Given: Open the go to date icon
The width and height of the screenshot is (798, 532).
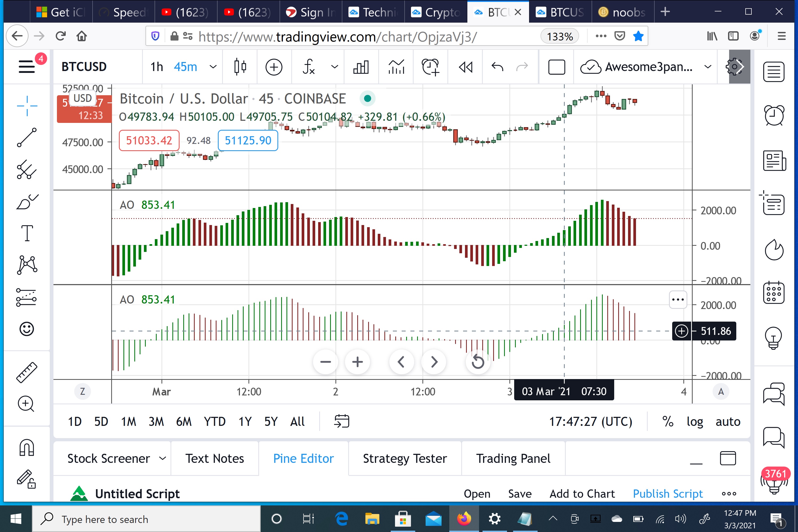Looking at the screenshot, I should 342,421.
